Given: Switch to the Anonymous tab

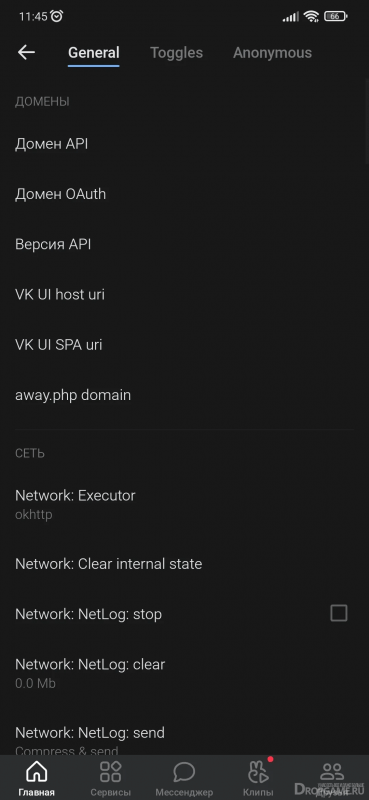Looking at the screenshot, I should click(272, 53).
